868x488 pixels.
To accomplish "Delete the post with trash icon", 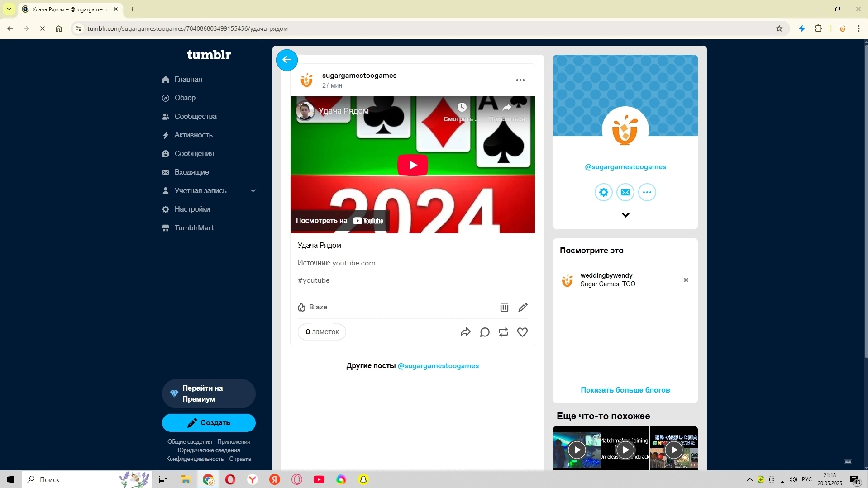I will tap(504, 307).
